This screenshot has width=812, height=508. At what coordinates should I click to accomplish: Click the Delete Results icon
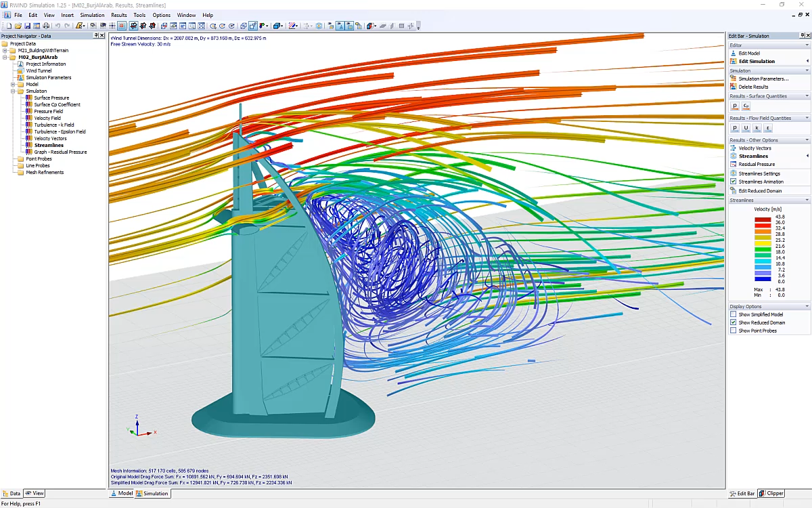click(753, 87)
